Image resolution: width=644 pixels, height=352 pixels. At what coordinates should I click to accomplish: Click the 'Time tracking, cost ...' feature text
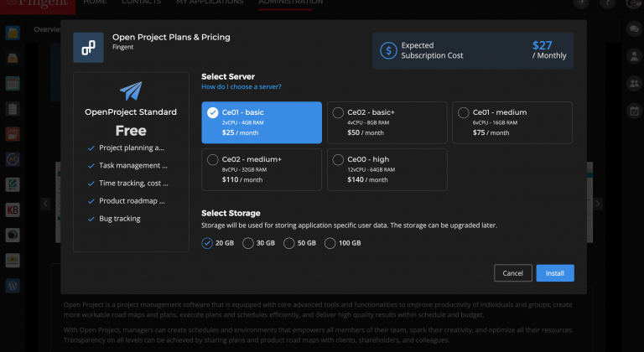coord(133,184)
